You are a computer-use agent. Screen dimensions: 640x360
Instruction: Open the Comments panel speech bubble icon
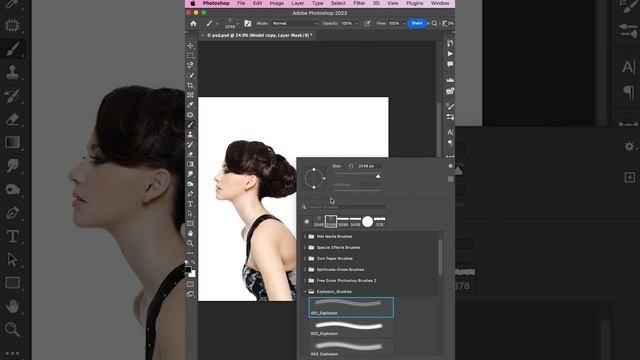click(450, 64)
